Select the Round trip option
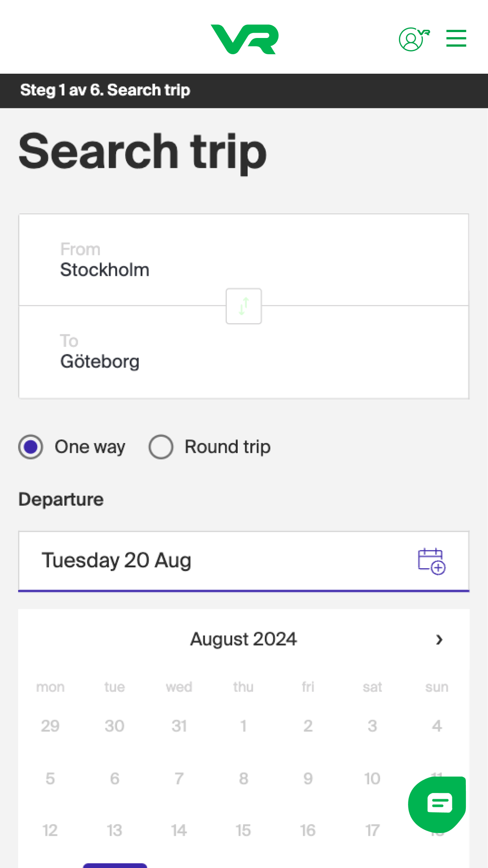This screenshot has width=488, height=868. click(161, 447)
